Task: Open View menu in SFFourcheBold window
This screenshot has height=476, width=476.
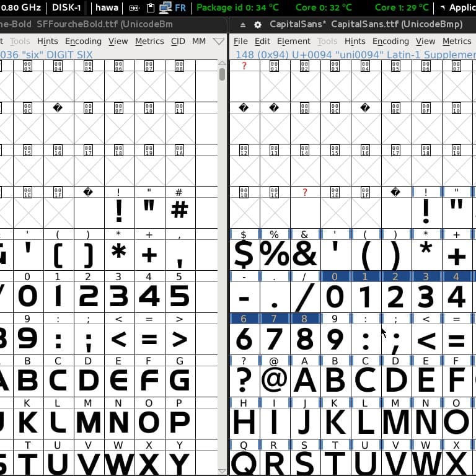Action: [118, 41]
